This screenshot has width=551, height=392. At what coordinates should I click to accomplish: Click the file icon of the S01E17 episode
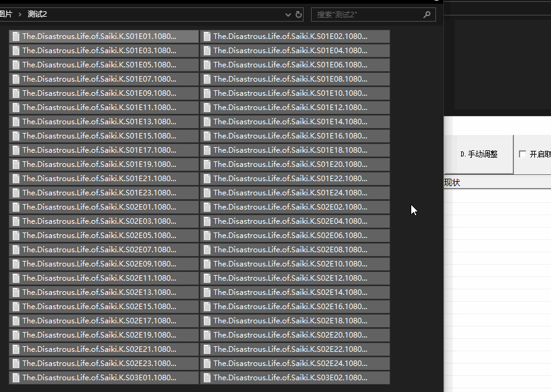tap(16, 150)
